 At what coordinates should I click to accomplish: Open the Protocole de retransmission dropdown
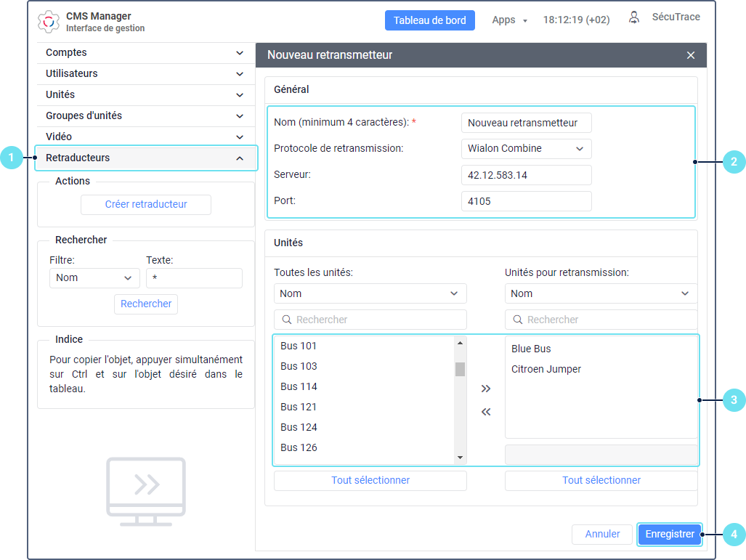click(x=526, y=149)
